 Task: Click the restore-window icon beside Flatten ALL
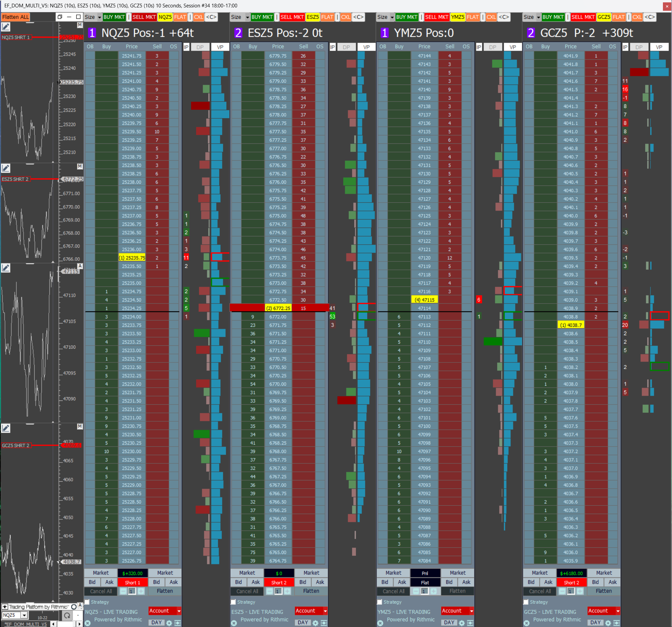pos(60,17)
